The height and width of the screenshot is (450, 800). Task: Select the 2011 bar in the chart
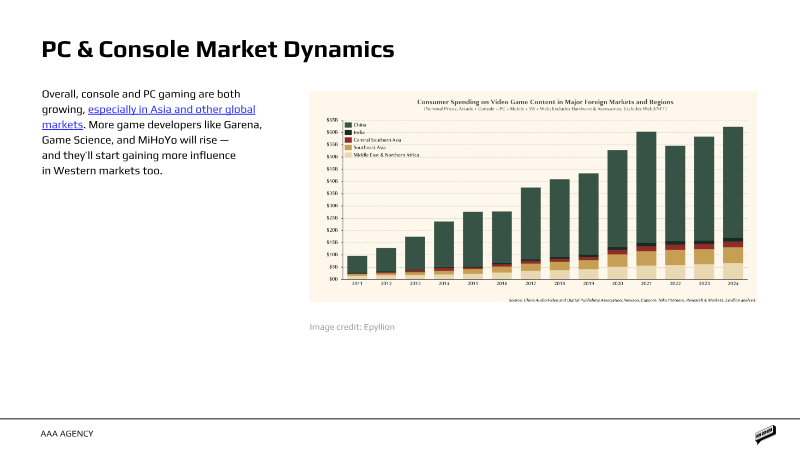pyautogui.click(x=357, y=265)
